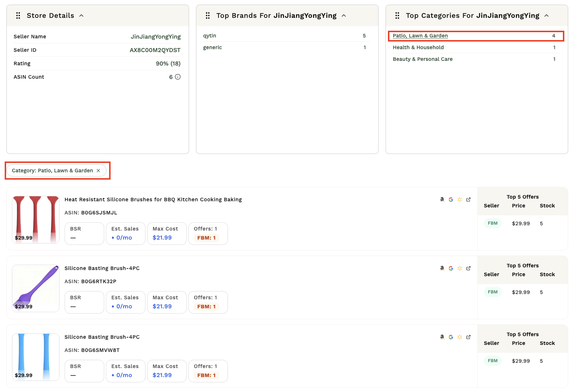Remove the Patio, Lawn & Garden category filter
This screenshot has width=574, height=392.
pos(98,171)
